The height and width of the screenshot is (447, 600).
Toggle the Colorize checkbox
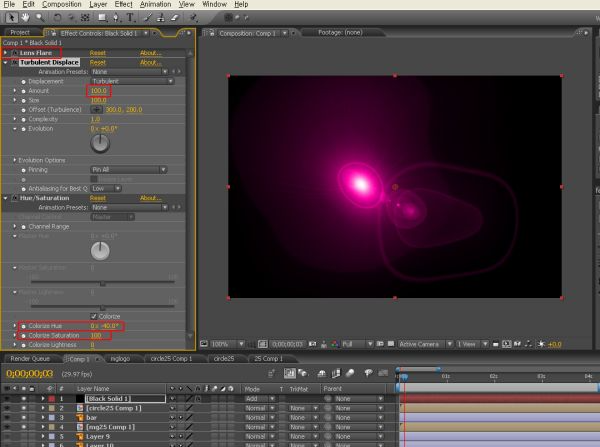pyautogui.click(x=94, y=316)
